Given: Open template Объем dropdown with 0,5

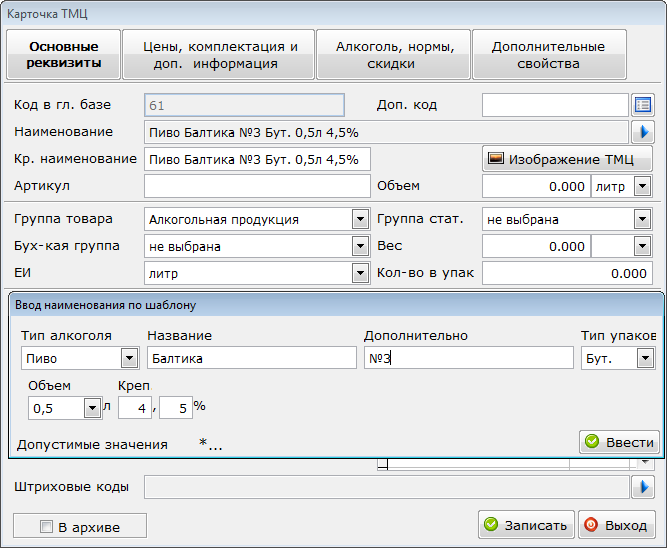Looking at the screenshot, I should coord(92,408).
